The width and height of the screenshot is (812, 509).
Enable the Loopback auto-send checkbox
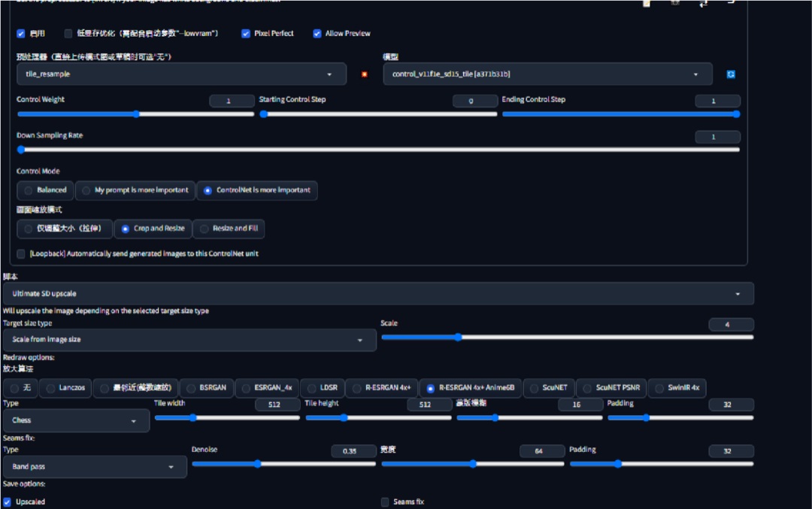point(21,253)
